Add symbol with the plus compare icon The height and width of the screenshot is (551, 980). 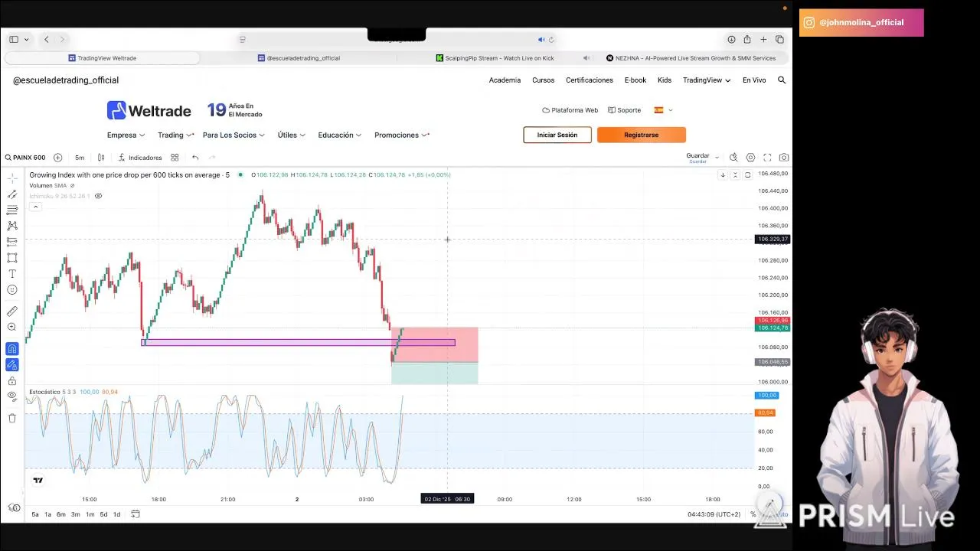(x=58, y=158)
